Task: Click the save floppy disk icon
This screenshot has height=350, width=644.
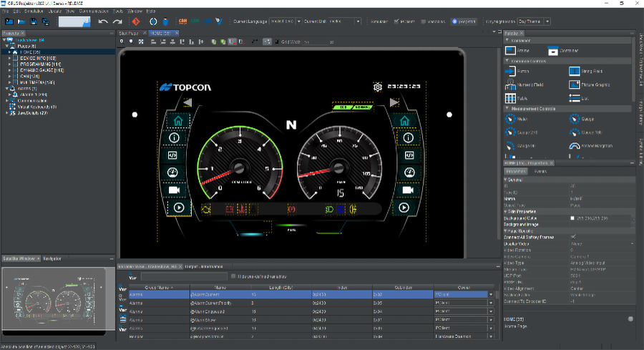Action: click(x=34, y=21)
